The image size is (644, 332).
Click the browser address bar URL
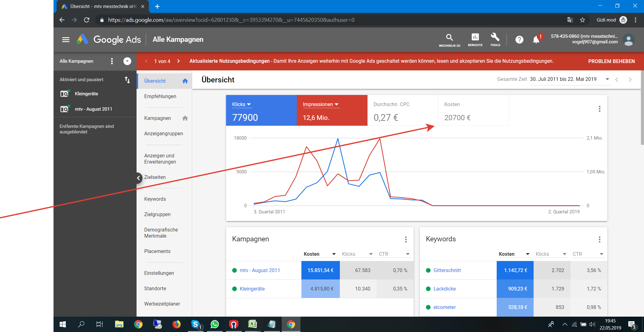pos(231,20)
